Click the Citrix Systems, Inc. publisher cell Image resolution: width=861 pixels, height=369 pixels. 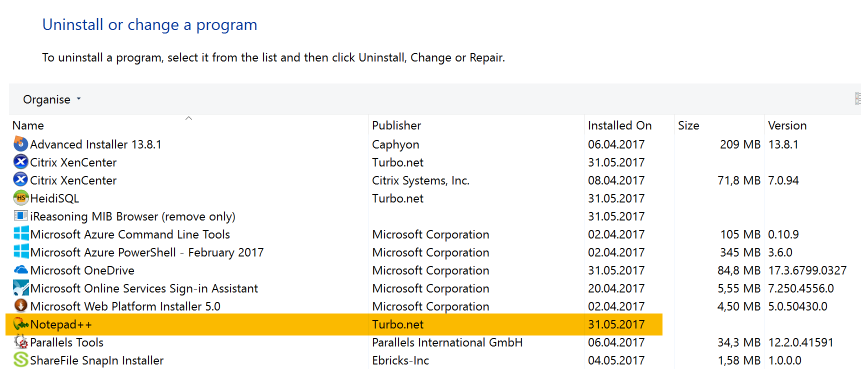(x=421, y=180)
